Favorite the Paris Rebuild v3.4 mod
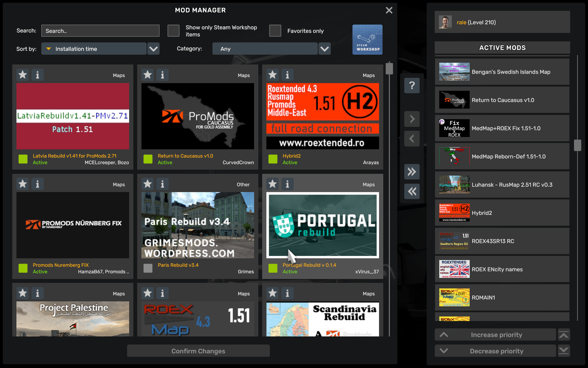Viewport: 588px width, 368px height. (x=147, y=184)
